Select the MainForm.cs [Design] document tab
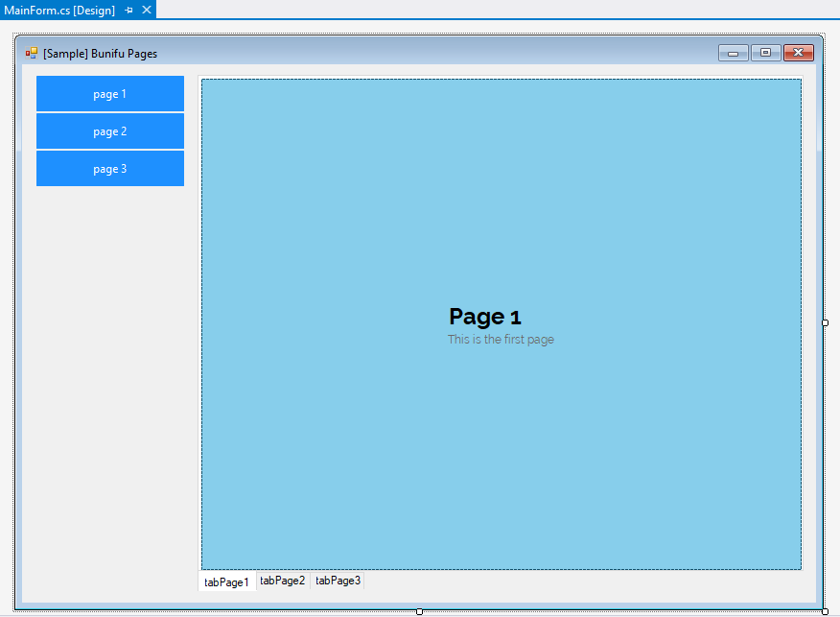 coord(59,10)
